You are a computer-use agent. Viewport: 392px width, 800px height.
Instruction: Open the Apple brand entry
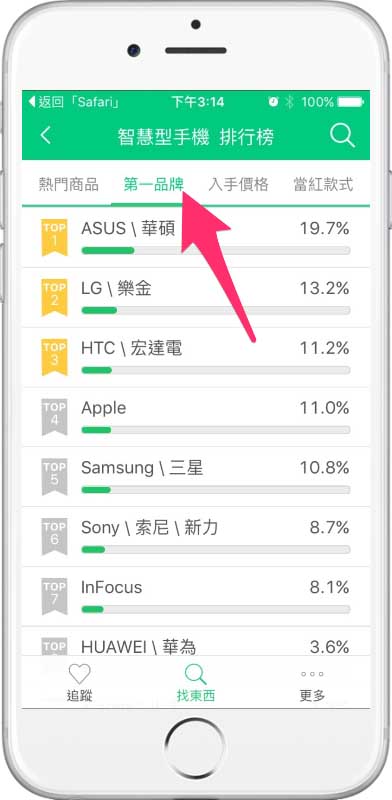click(x=196, y=417)
